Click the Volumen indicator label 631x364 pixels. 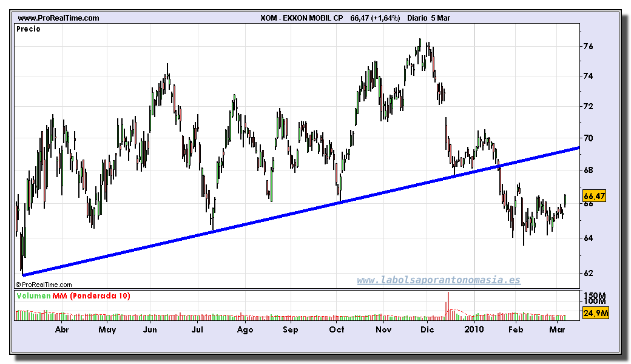pyautogui.click(x=33, y=296)
